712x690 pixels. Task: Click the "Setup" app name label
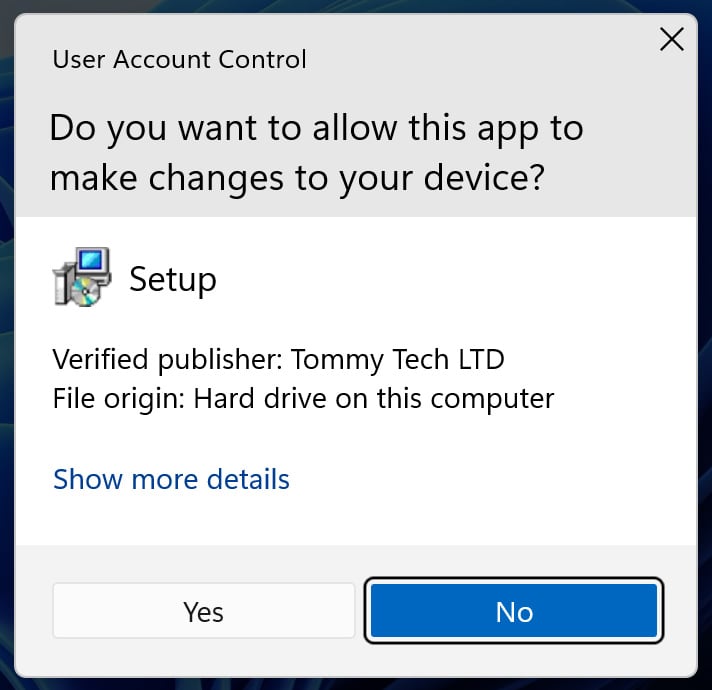173,280
